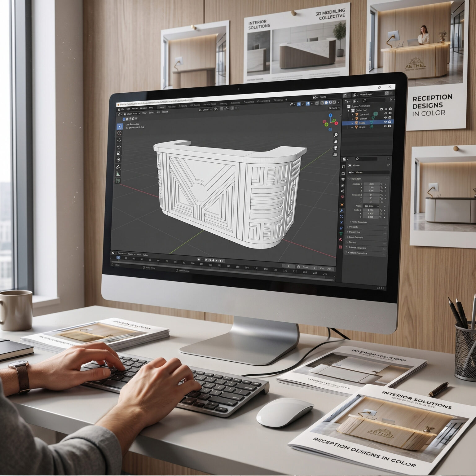
Task: Toggle the lock beside the first X field
Action: (x=382, y=184)
